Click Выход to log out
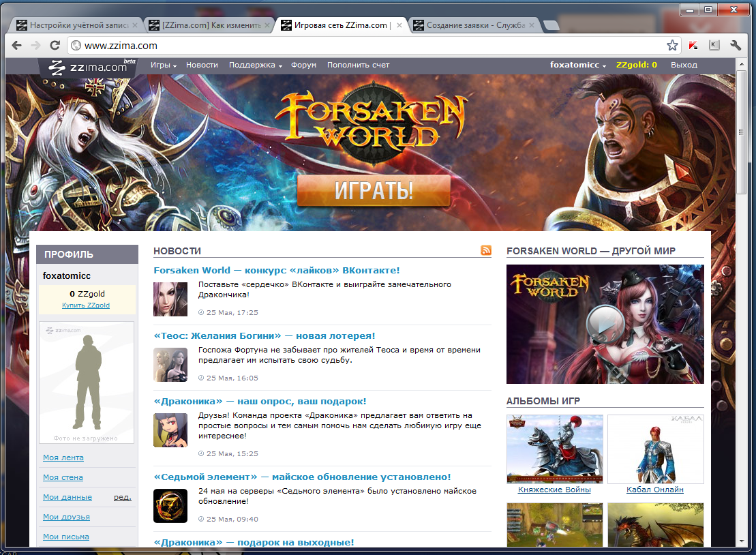756x555 pixels. 684,65
